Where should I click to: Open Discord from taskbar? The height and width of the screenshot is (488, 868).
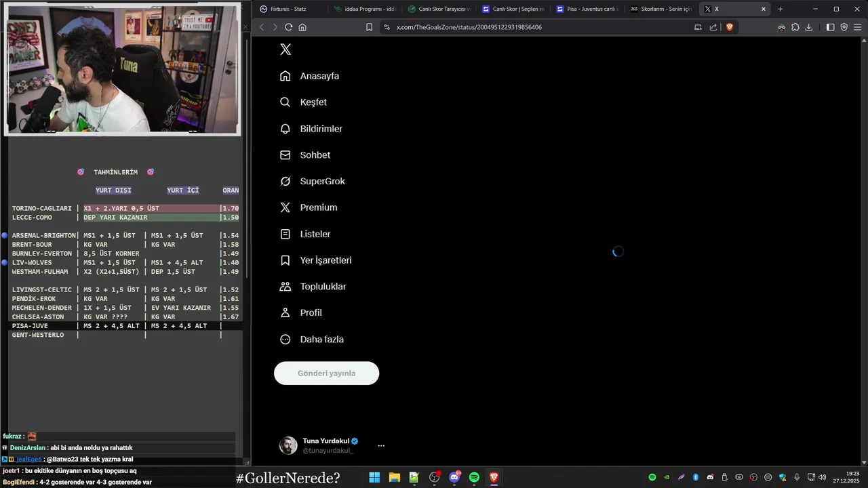pyautogui.click(x=454, y=477)
